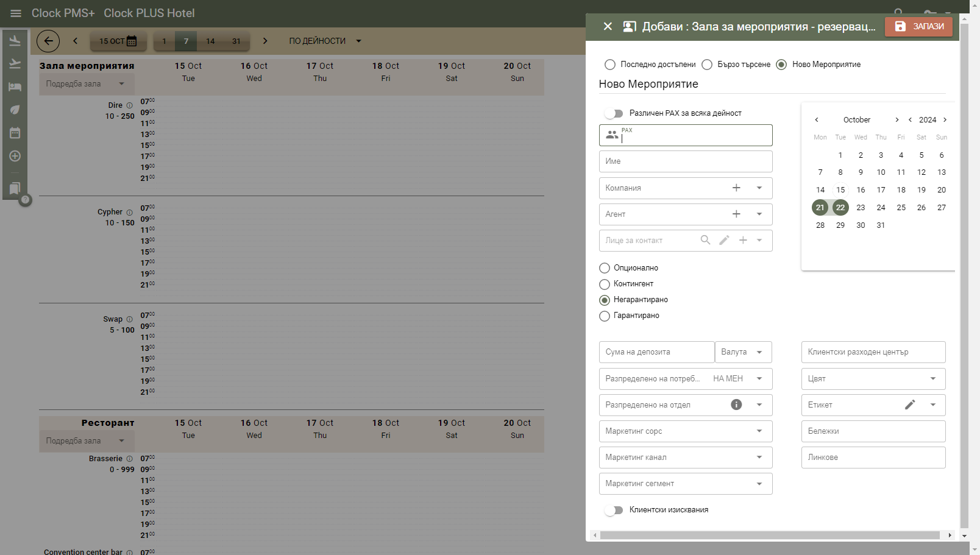The image size is (980, 555).
Task: Show info for the Brasserie restaurant
Action: (129, 459)
